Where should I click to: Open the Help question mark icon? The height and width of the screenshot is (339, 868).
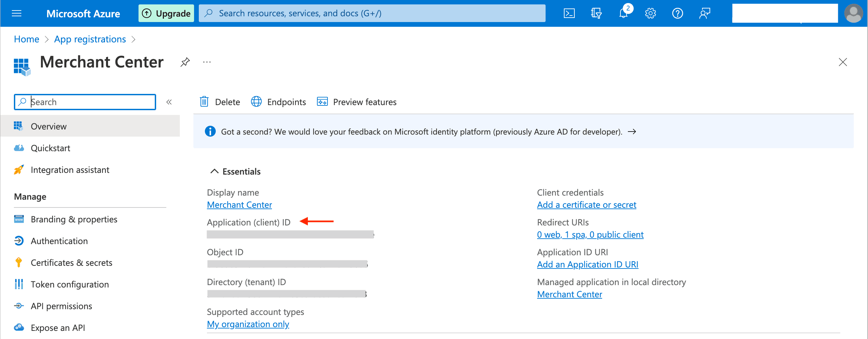click(x=677, y=14)
